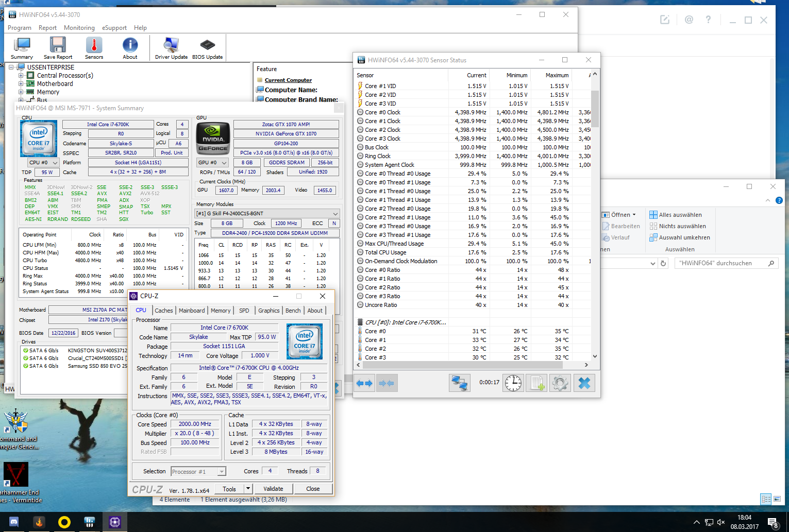Reset the sensor clock timer icon
Screen dimensions: 789x532
click(x=513, y=383)
